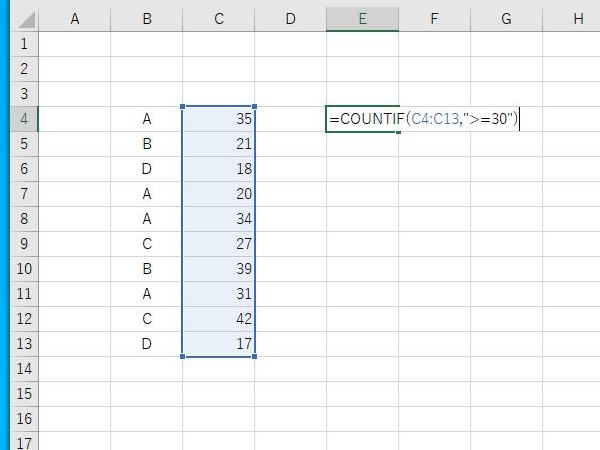Click cell E4 containing COUNTIF formula
The height and width of the screenshot is (450, 600).
[x=362, y=119]
